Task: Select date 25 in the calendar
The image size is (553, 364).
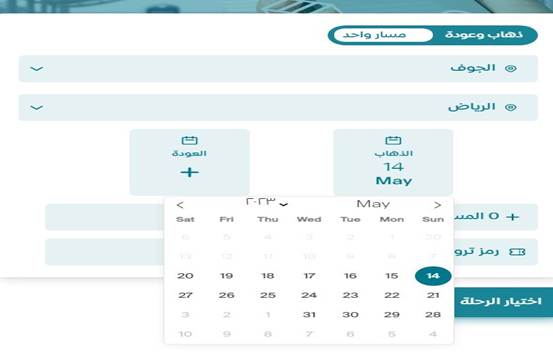Action: (x=268, y=295)
